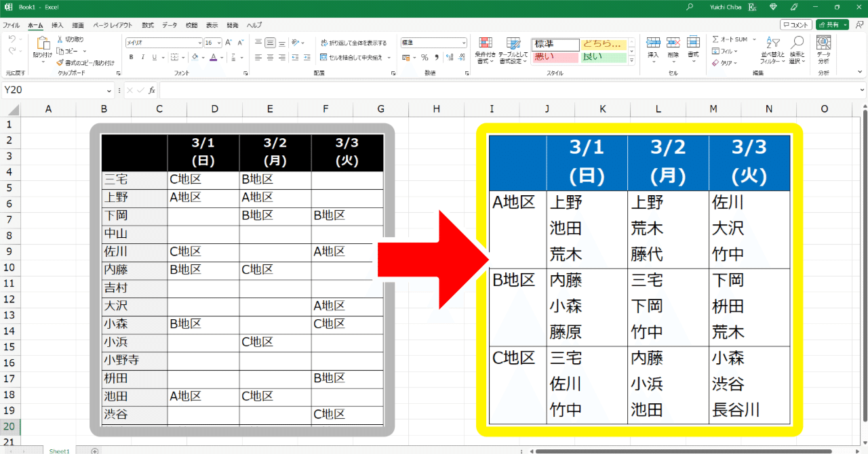Click the クリア (Clear) eraser icon
The width and height of the screenshot is (868, 454).
tap(715, 62)
